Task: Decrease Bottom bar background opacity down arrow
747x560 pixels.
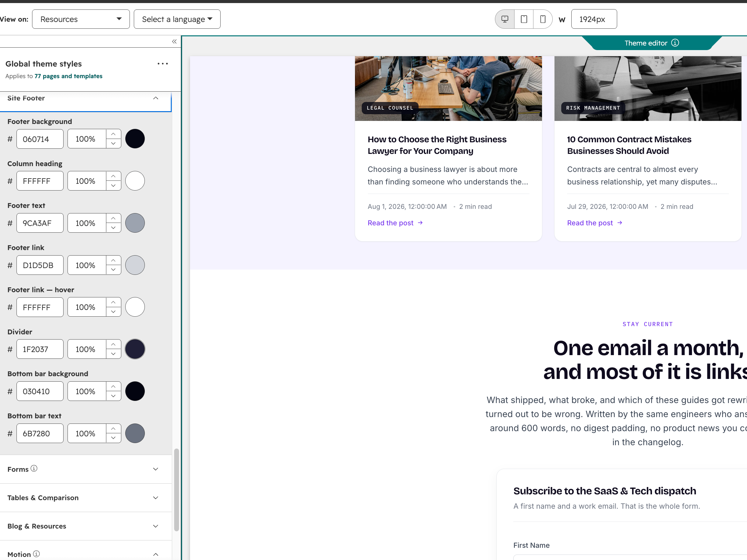Action: [x=113, y=396]
